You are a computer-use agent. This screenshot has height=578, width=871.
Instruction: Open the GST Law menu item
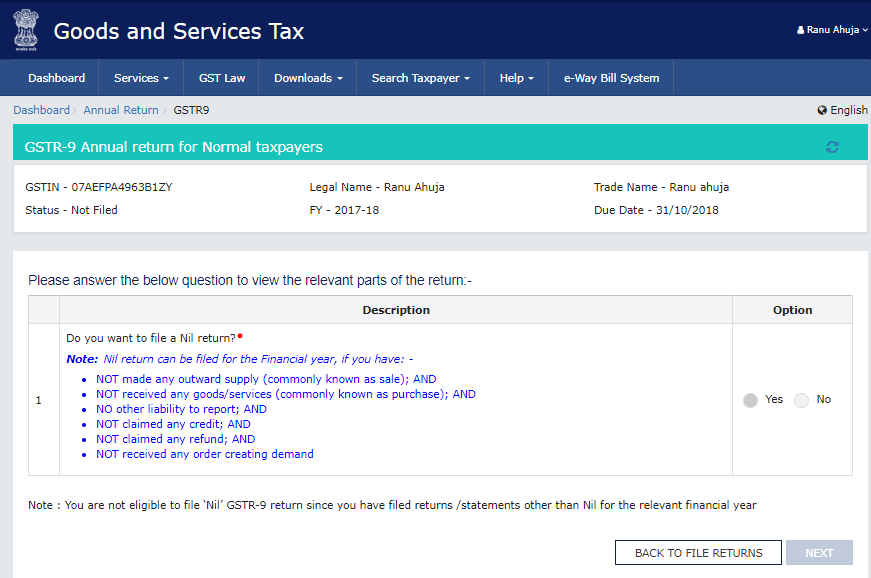pos(222,78)
